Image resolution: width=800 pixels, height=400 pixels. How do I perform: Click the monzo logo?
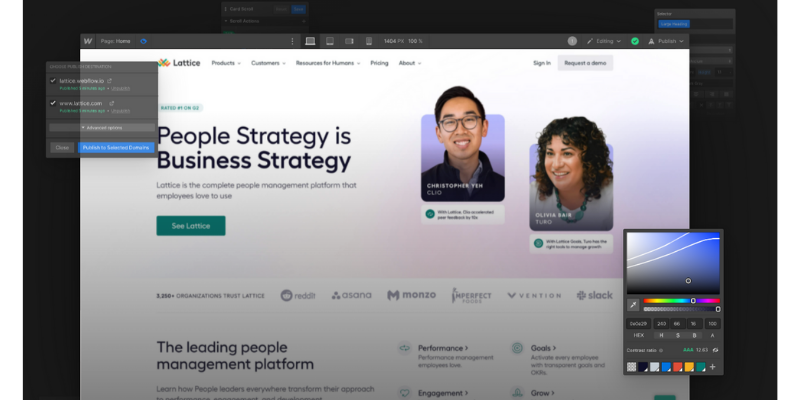411,295
